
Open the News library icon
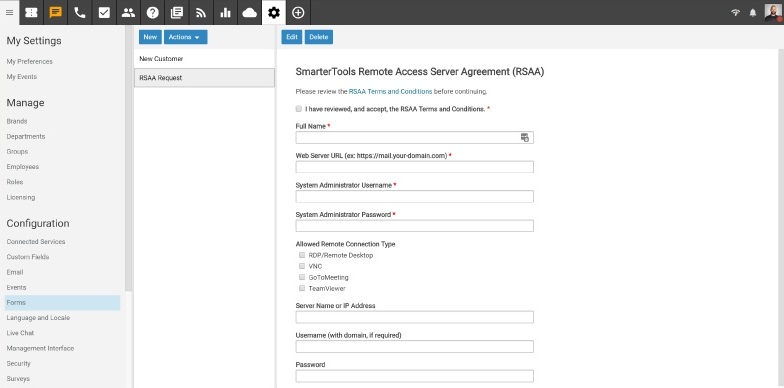(176, 12)
